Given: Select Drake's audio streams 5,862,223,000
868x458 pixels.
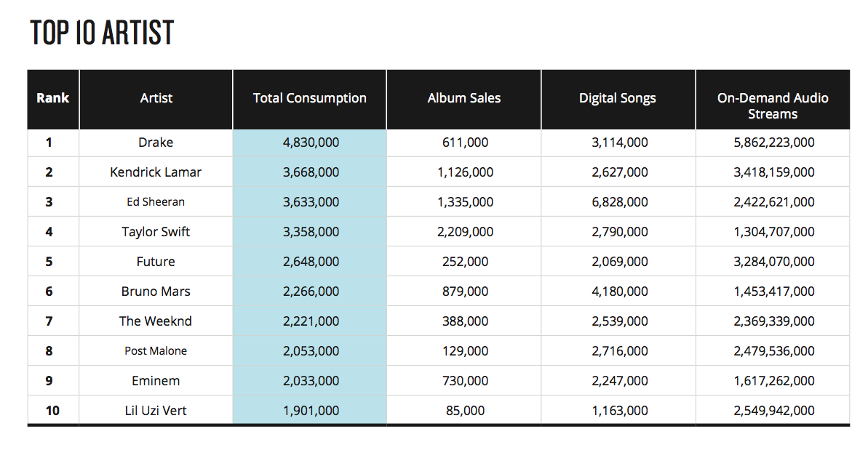Looking at the screenshot, I should tap(774, 142).
